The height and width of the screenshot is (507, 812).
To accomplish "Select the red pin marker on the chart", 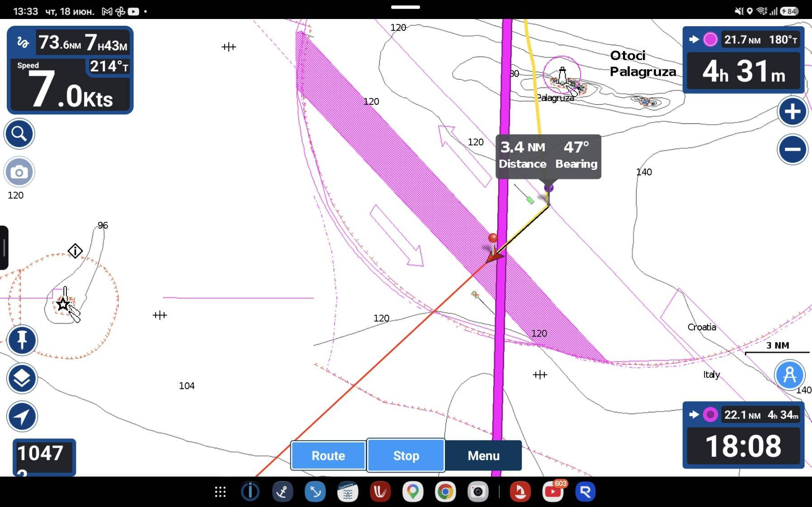I will [493, 238].
